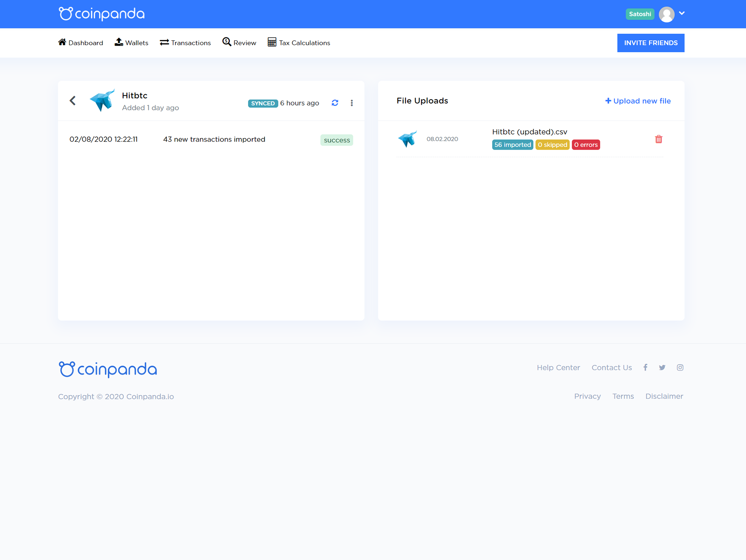Open the Transactions page

click(x=185, y=43)
